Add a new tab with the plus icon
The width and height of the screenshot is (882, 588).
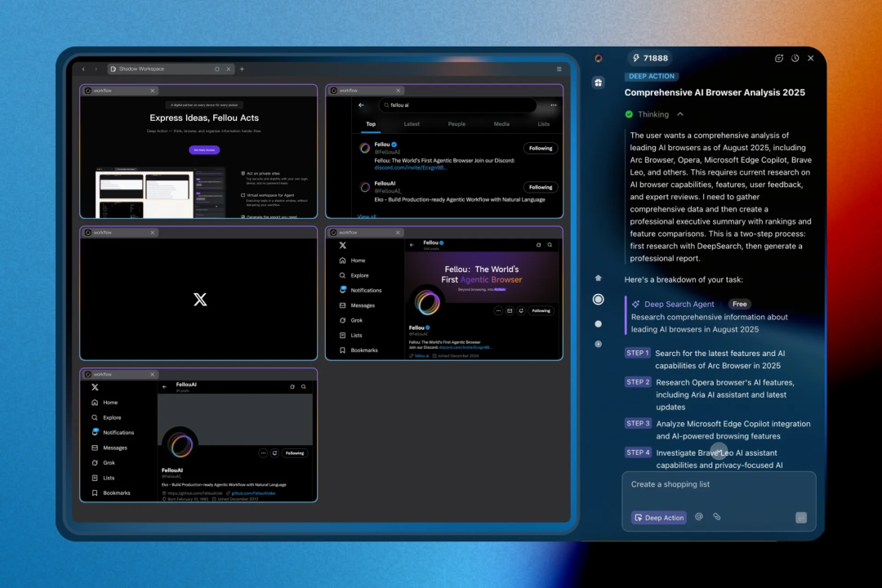pos(242,69)
